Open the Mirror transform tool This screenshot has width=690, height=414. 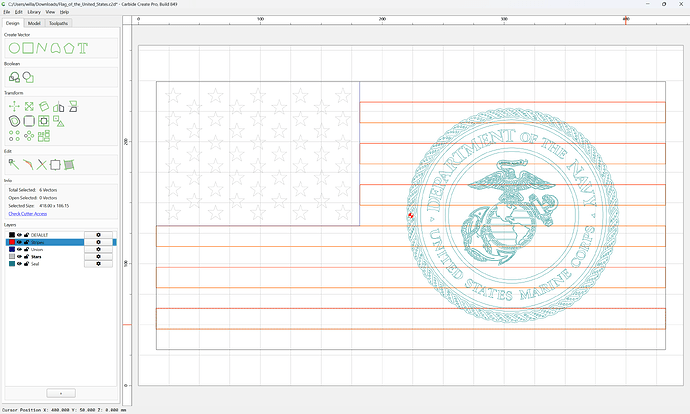pos(59,106)
